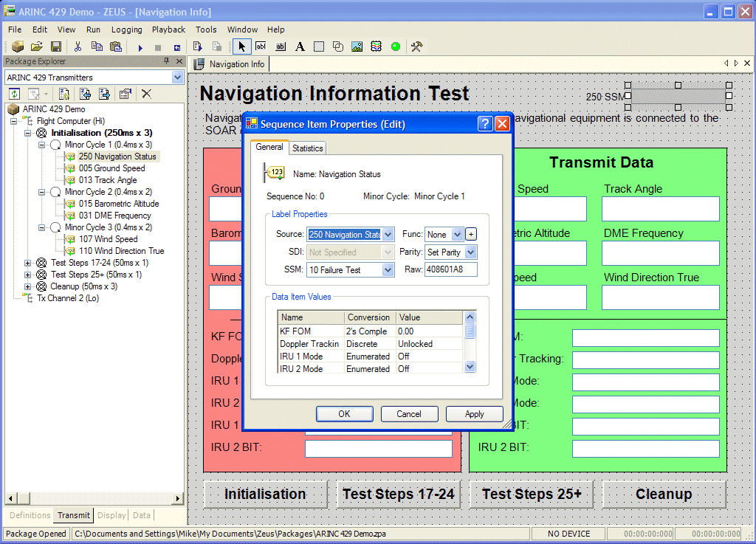
Task: Click OK in Sequence Item Properties
Action: click(344, 414)
